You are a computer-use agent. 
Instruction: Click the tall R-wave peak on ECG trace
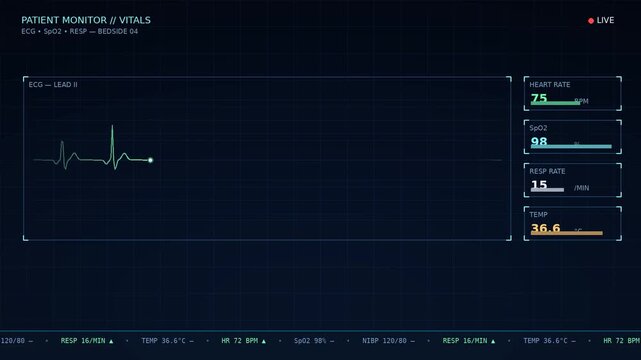112,127
